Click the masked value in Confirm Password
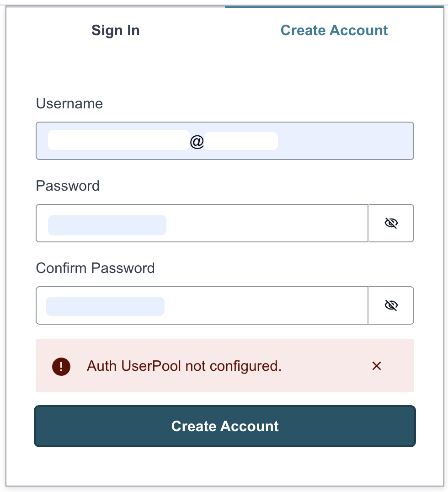 point(105,306)
